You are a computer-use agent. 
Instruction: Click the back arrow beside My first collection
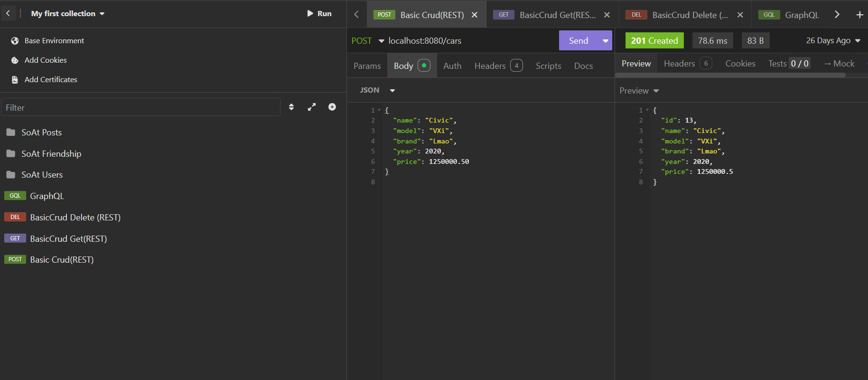8,13
